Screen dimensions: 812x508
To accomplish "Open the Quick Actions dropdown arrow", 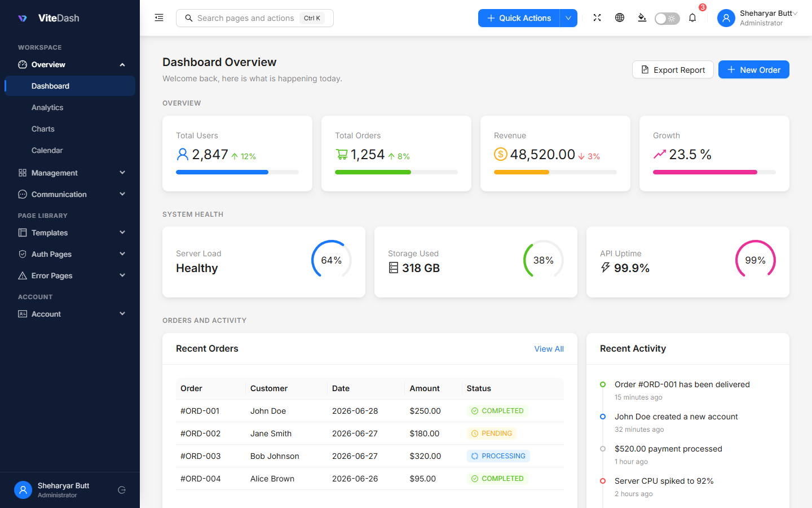I will pyautogui.click(x=568, y=18).
